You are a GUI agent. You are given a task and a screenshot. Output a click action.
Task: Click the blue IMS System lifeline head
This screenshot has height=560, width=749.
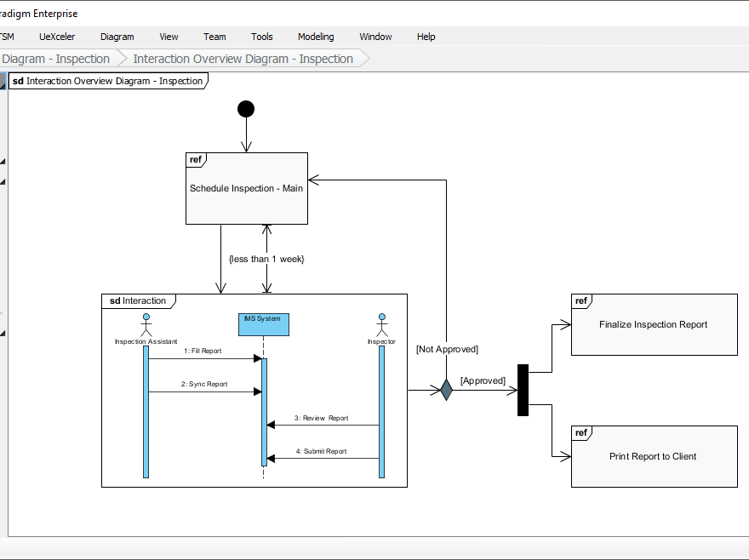click(263, 324)
